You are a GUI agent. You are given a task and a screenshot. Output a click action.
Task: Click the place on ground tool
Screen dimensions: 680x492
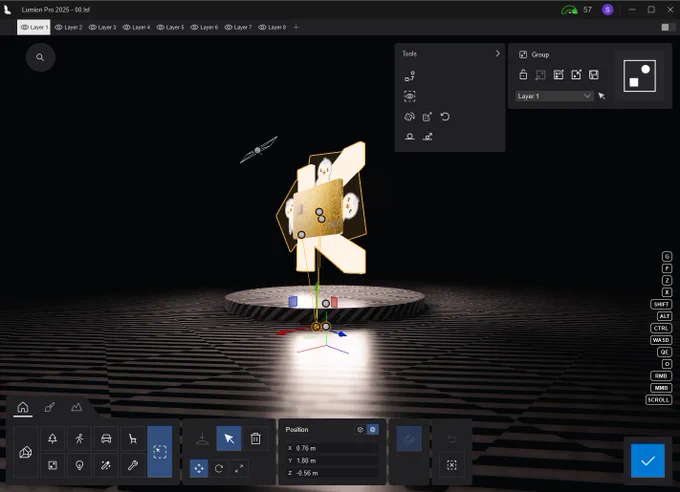pyautogui.click(x=409, y=137)
